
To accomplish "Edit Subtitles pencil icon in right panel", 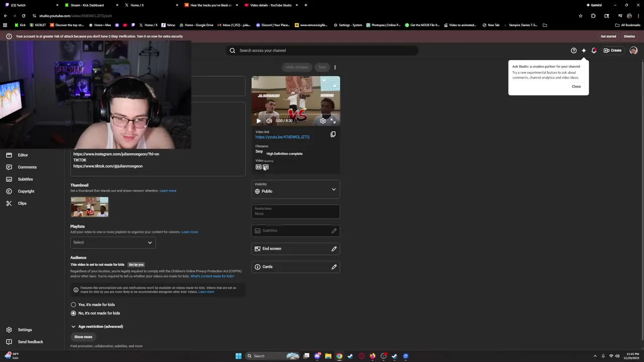I will click(x=334, y=231).
